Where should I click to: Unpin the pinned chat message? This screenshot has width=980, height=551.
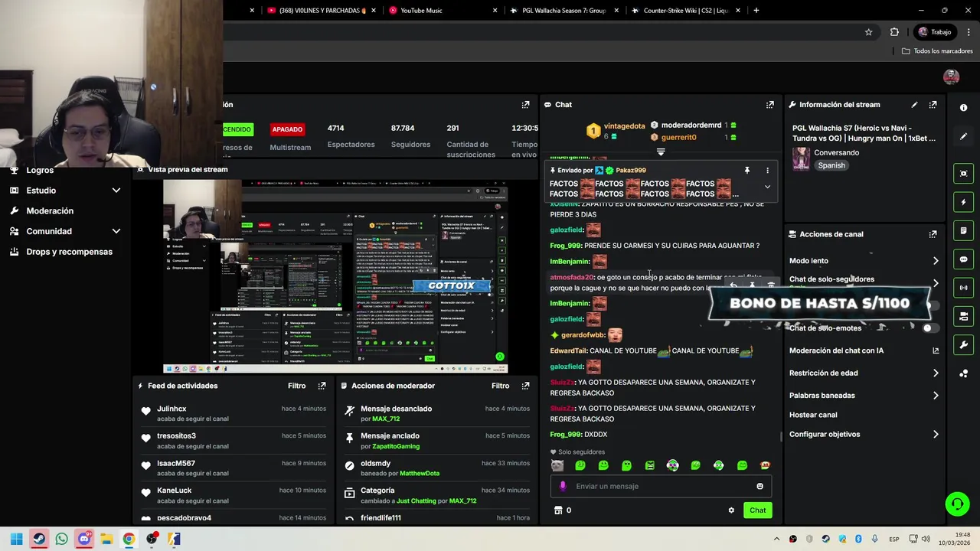[746, 171]
